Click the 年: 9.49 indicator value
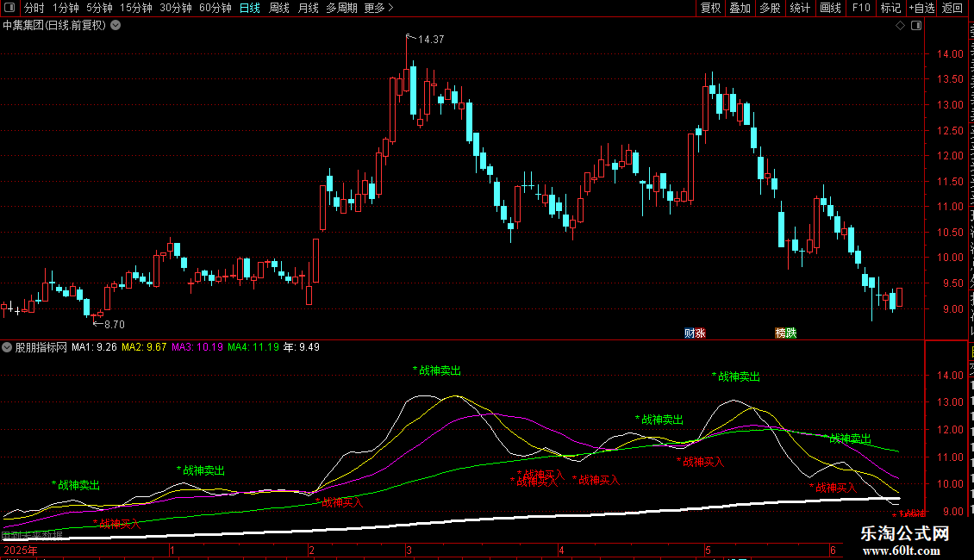The width and height of the screenshot is (974, 560). coord(302,347)
